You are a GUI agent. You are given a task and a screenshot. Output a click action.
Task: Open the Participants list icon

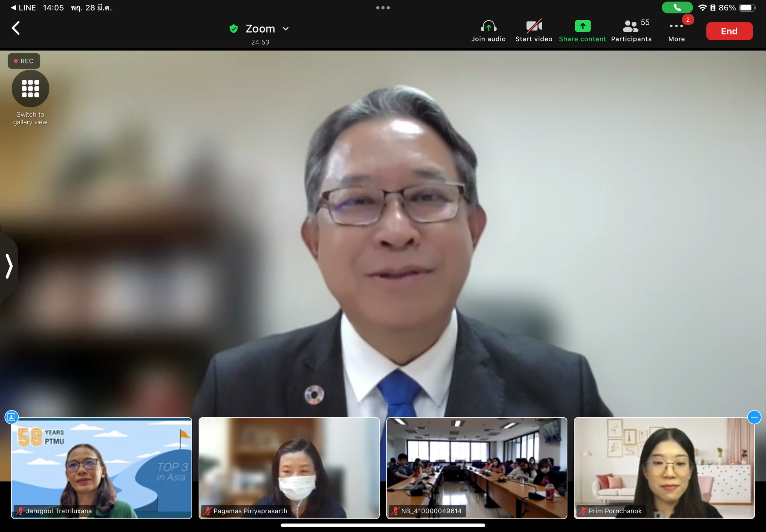pos(631,27)
